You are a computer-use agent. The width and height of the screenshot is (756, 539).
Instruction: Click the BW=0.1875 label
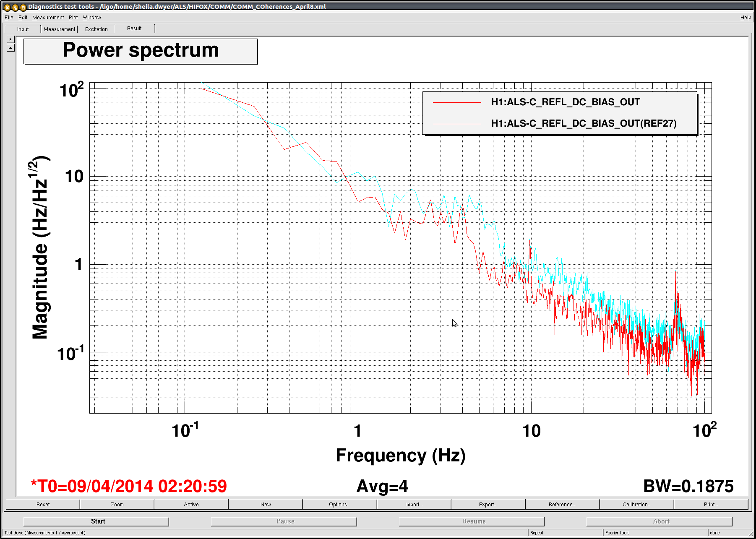[x=688, y=487]
